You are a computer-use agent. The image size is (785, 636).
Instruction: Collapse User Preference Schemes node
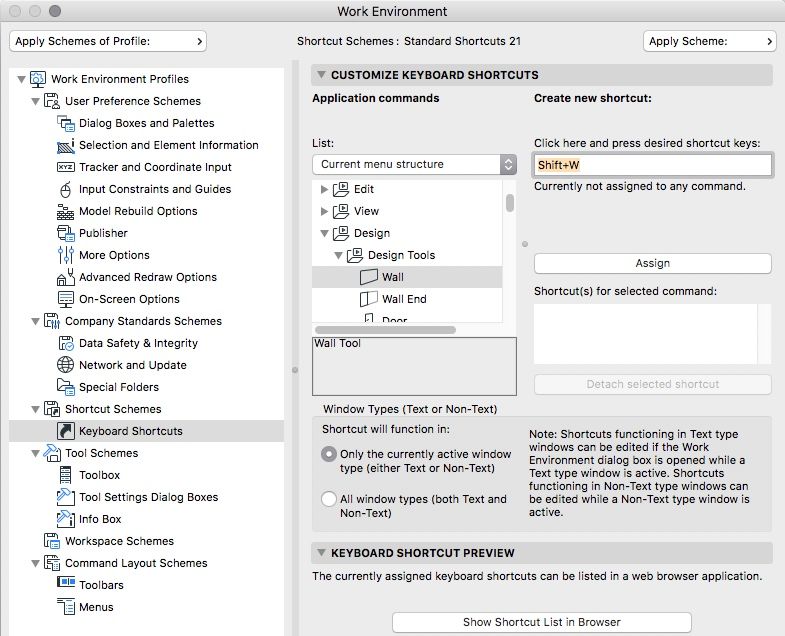coord(36,101)
